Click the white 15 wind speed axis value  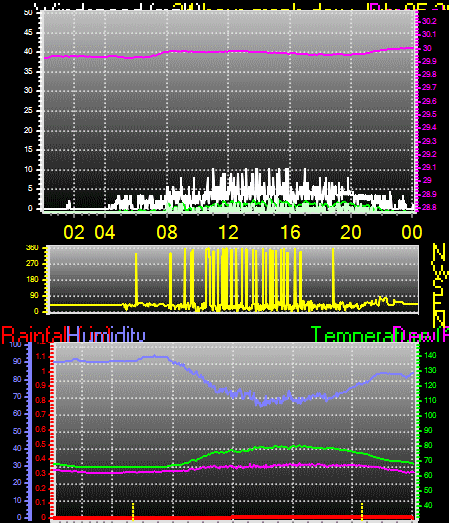28,149
